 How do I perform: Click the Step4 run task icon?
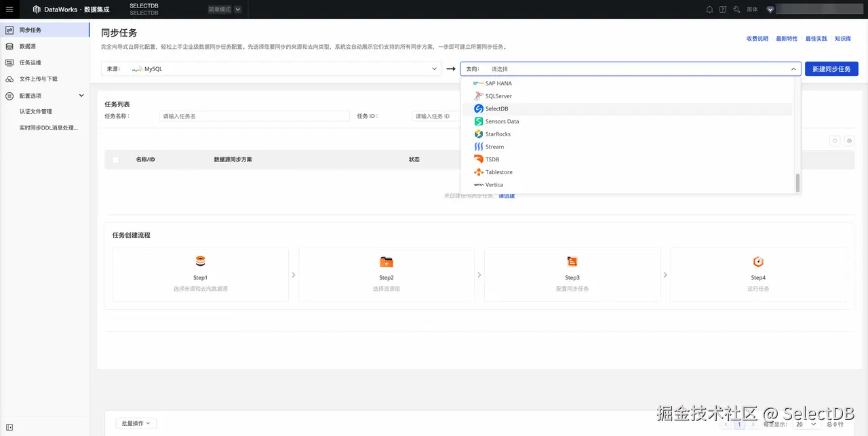(758, 262)
